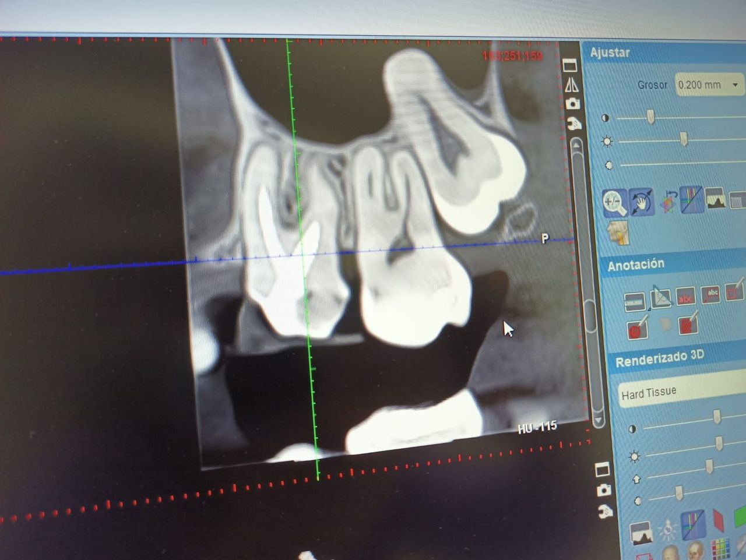
Task: Add a text annotation with abc tool
Action: pos(686,297)
